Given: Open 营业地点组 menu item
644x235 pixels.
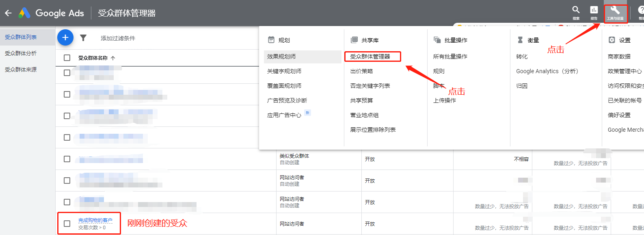Looking at the screenshot, I should (364, 115).
